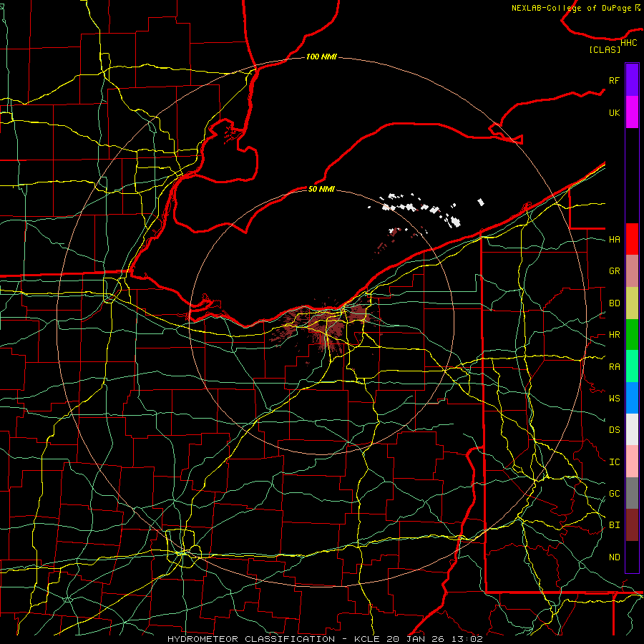The height and width of the screenshot is (644, 644).
Task: Click the ND black legend swatch
Action: [632, 557]
